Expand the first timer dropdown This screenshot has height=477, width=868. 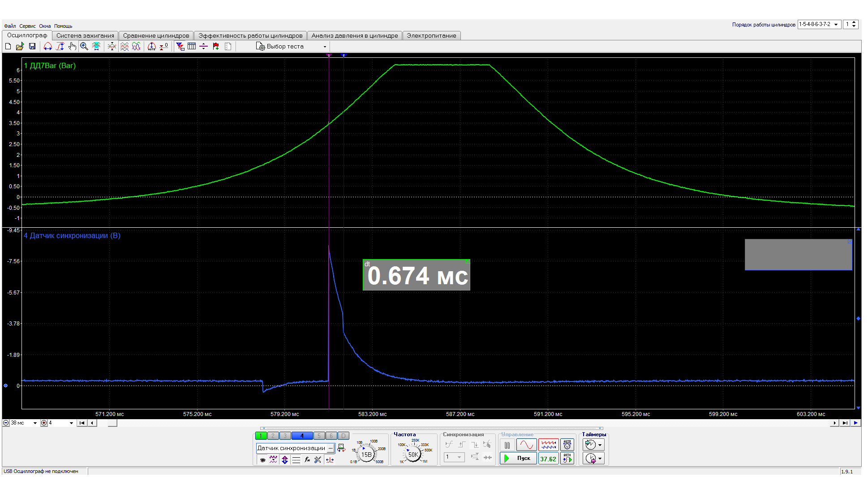click(600, 445)
